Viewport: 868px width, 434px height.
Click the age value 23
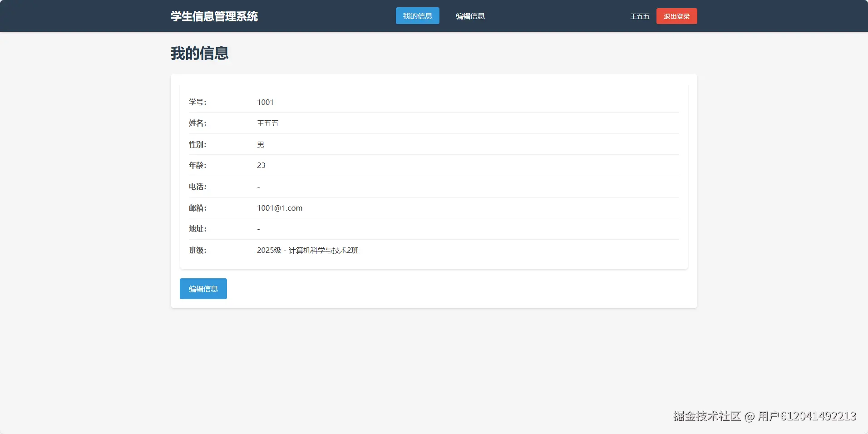(x=261, y=165)
